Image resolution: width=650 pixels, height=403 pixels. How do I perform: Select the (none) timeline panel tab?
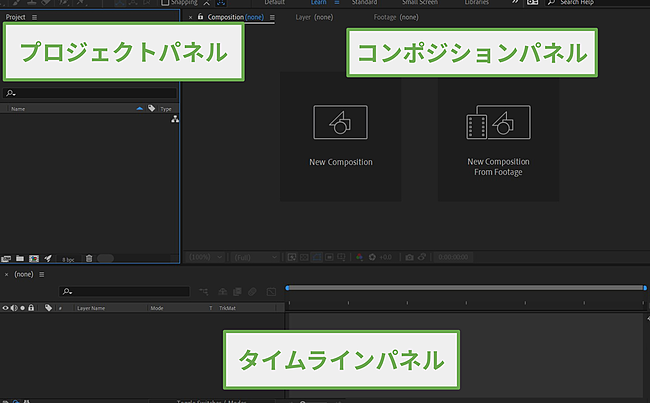pos(24,274)
